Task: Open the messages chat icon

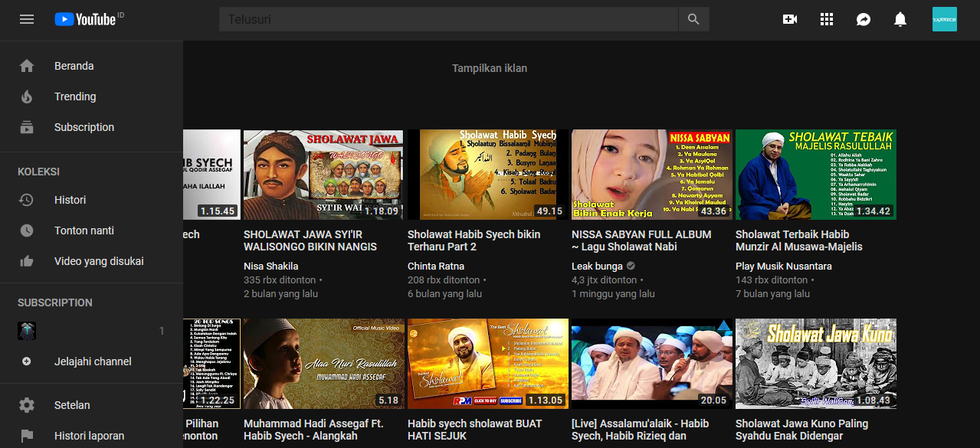Action: pos(863,19)
